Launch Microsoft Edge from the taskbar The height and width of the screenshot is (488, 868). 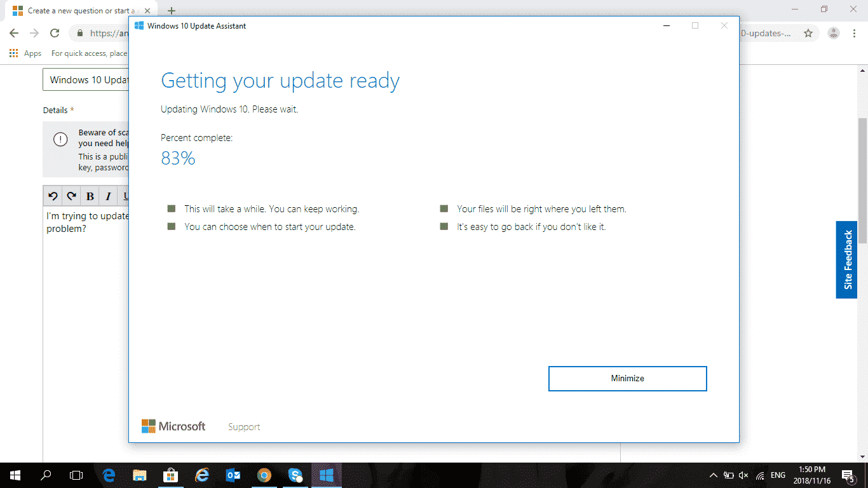point(109,475)
